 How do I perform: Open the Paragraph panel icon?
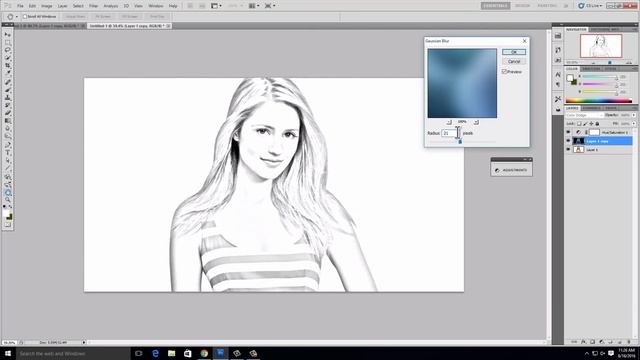[558, 84]
